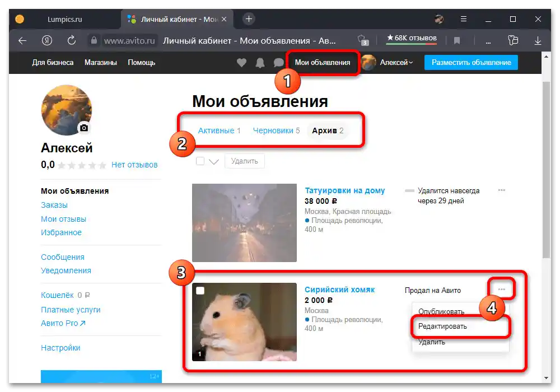This screenshot has height=392, width=560.
Task: Click the 68K отзывов rating badge
Action: (x=412, y=39)
